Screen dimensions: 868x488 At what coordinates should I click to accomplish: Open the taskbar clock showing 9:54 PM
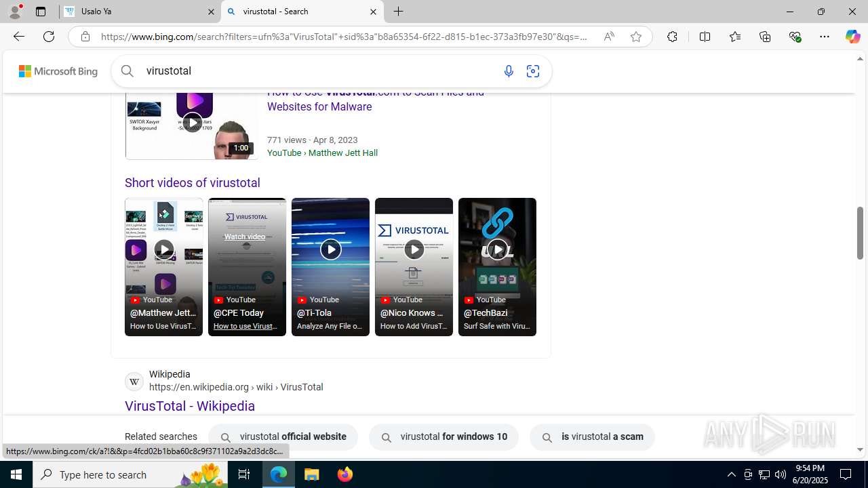pyautogui.click(x=812, y=474)
